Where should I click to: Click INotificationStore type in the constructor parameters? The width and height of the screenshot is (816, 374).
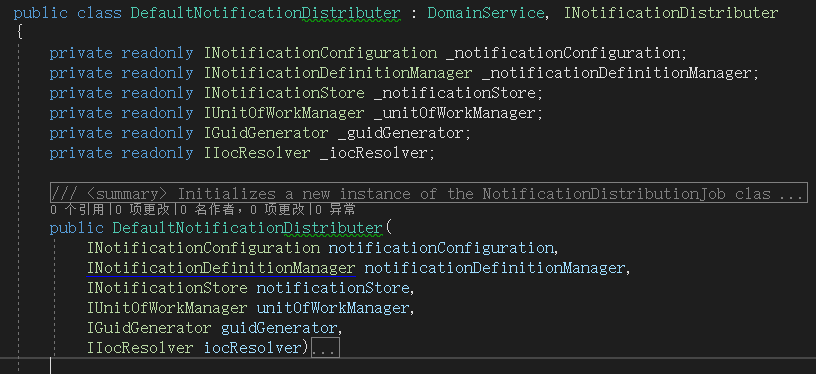tap(167, 288)
